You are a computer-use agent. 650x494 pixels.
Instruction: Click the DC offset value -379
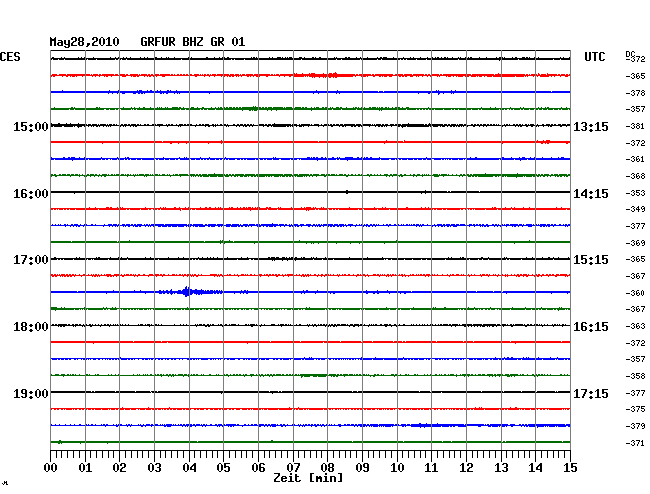point(635,426)
